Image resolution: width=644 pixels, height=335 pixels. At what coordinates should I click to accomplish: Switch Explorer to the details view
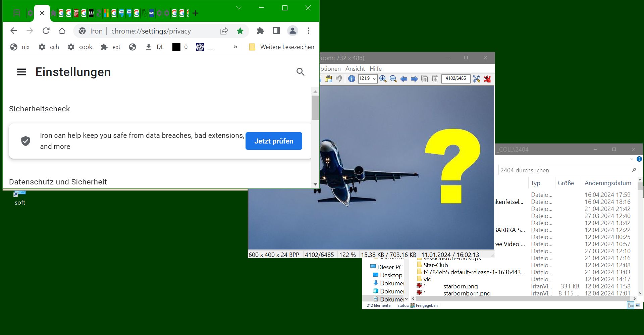coord(631,305)
